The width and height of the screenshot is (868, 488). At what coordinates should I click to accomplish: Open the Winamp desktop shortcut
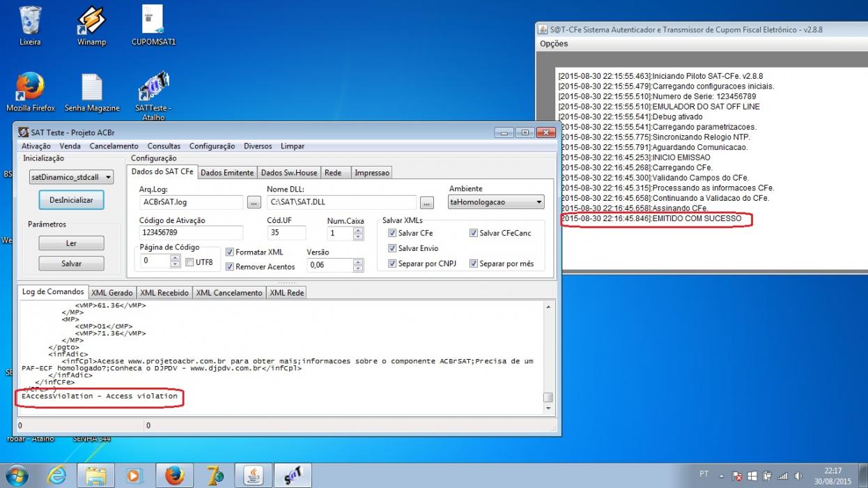[x=91, y=26]
